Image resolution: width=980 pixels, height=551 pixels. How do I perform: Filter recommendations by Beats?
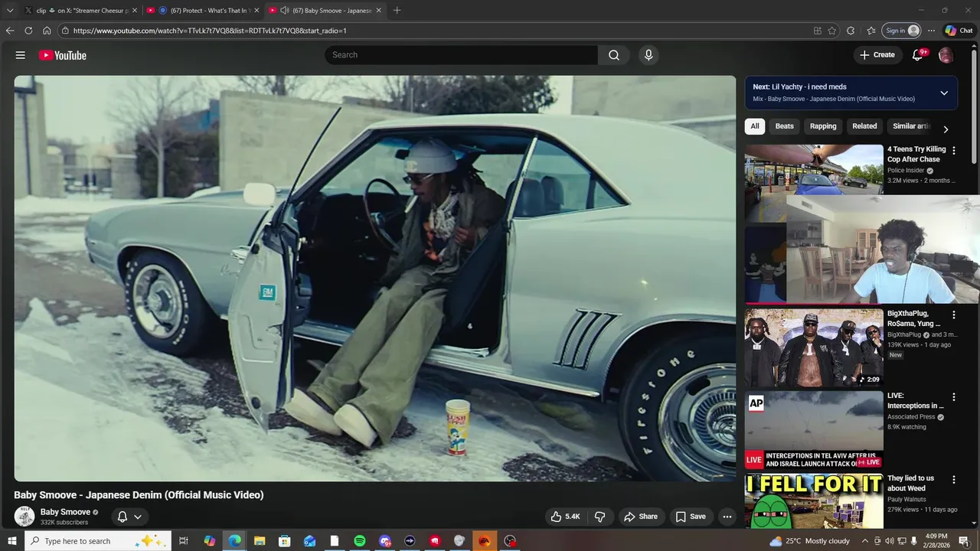pos(785,126)
